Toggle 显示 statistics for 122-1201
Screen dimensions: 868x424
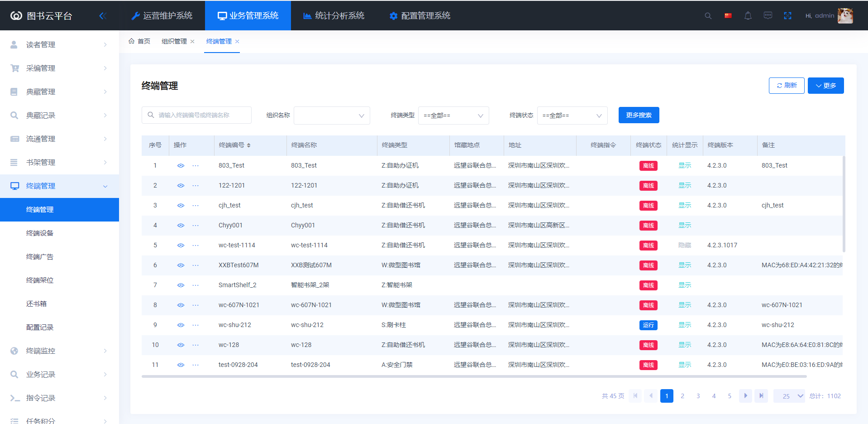[685, 186]
